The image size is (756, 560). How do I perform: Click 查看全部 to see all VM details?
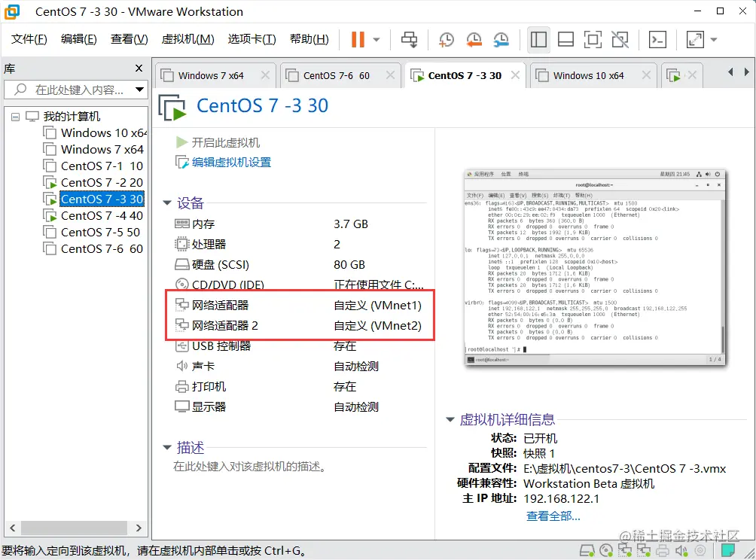tap(552, 516)
